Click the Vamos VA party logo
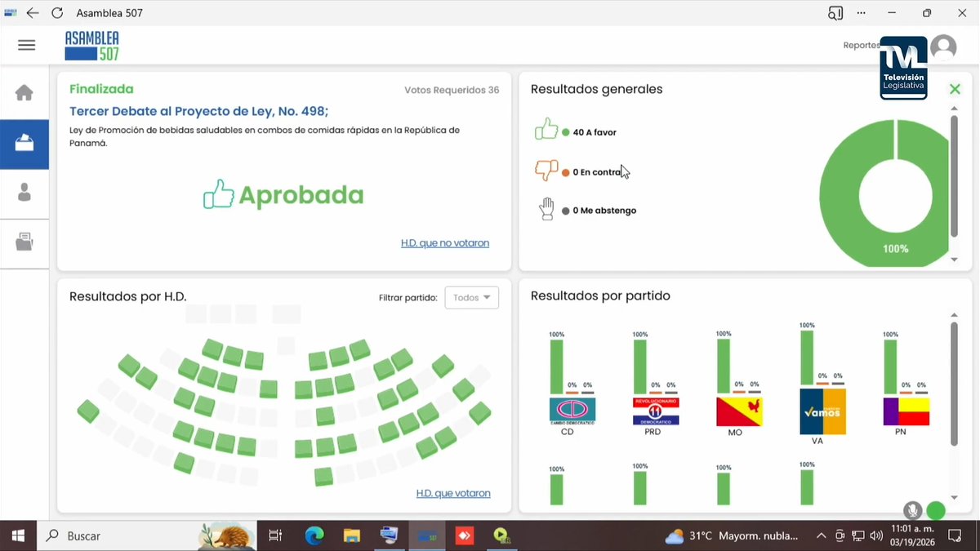Screen dimensions: 980x551 [x=822, y=412]
